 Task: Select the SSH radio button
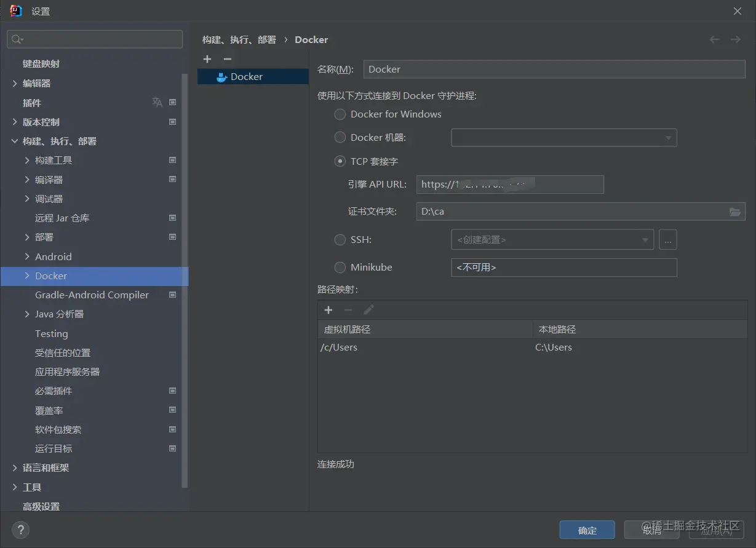coord(340,240)
